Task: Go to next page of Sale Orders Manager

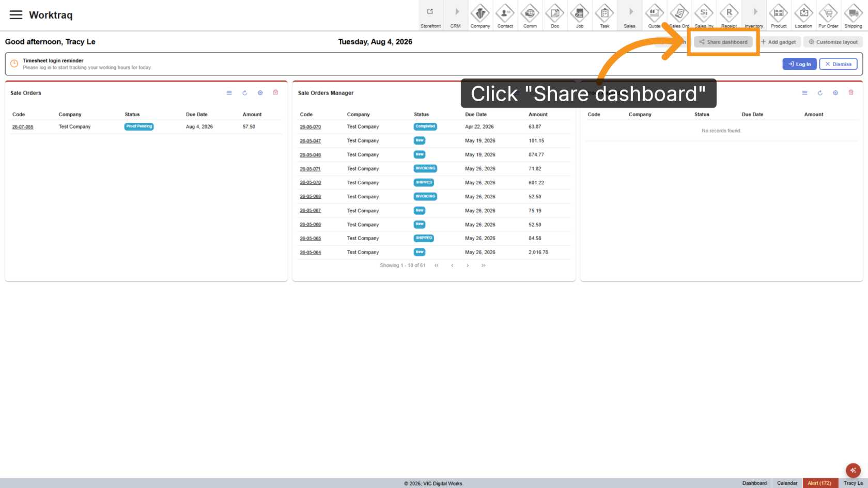Action: click(468, 265)
